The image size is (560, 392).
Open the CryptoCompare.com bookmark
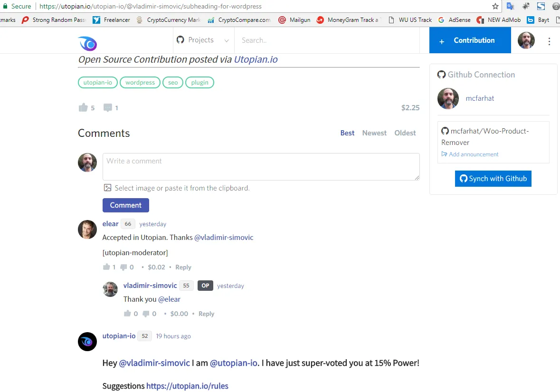(239, 19)
